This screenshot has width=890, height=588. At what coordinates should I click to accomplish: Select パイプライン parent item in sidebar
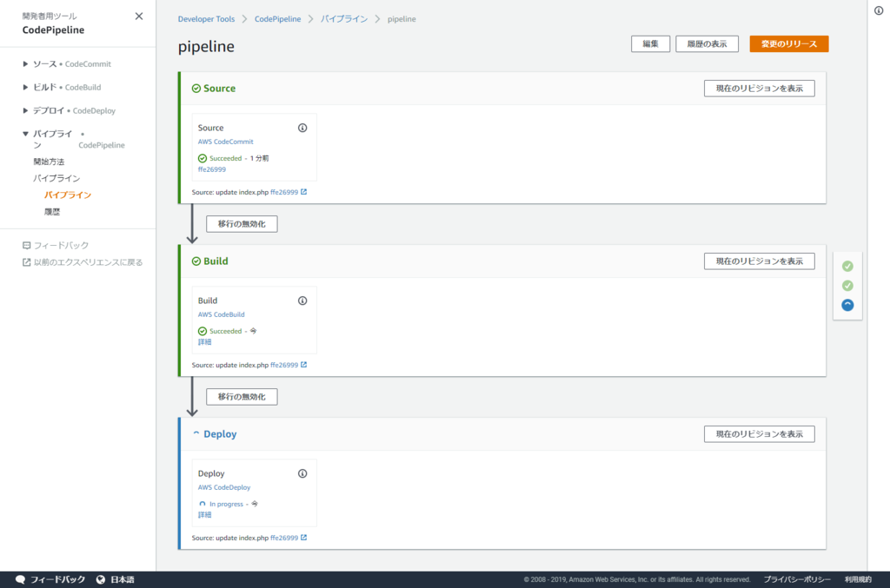[x=56, y=178]
